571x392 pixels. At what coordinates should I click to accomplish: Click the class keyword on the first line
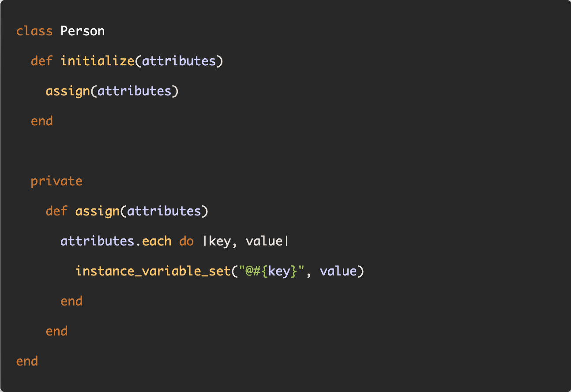34,31
